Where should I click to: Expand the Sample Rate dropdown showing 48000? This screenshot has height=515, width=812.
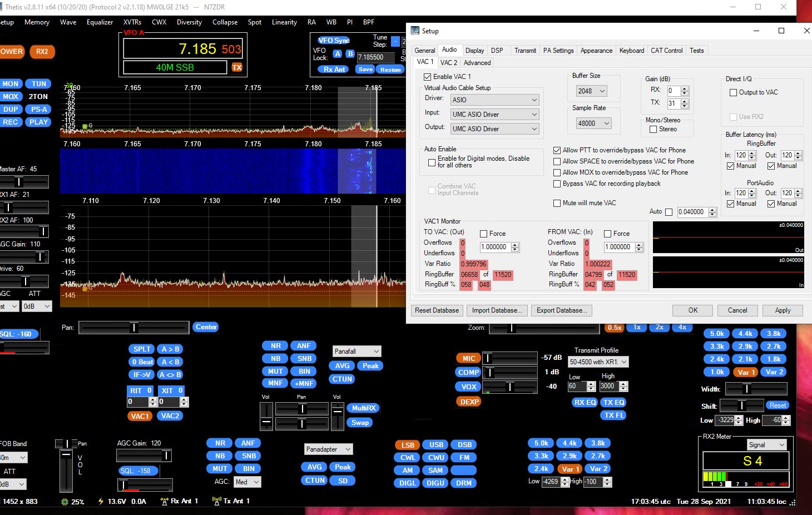(593, 123)
